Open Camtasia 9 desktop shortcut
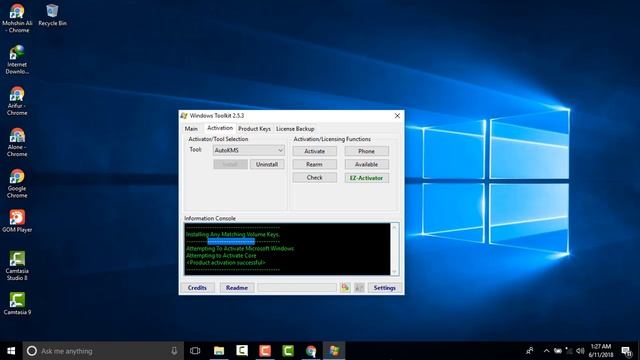Screen dimensions: 640x360 click(17, 303)
